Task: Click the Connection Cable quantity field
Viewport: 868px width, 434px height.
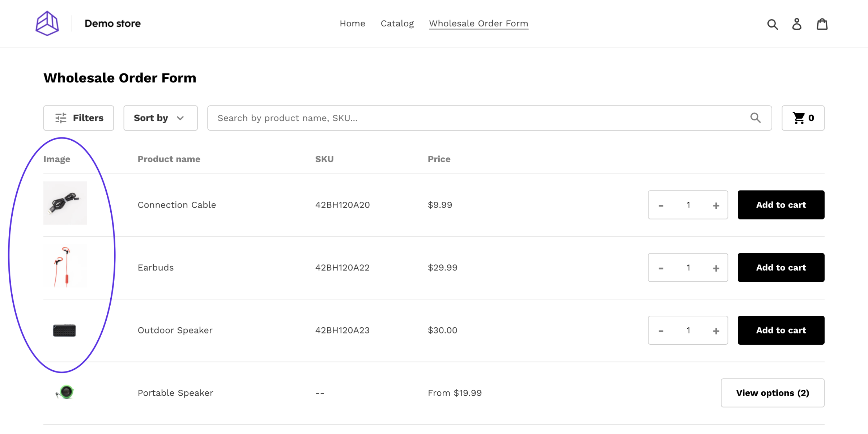Action: [x=688, y=205]
